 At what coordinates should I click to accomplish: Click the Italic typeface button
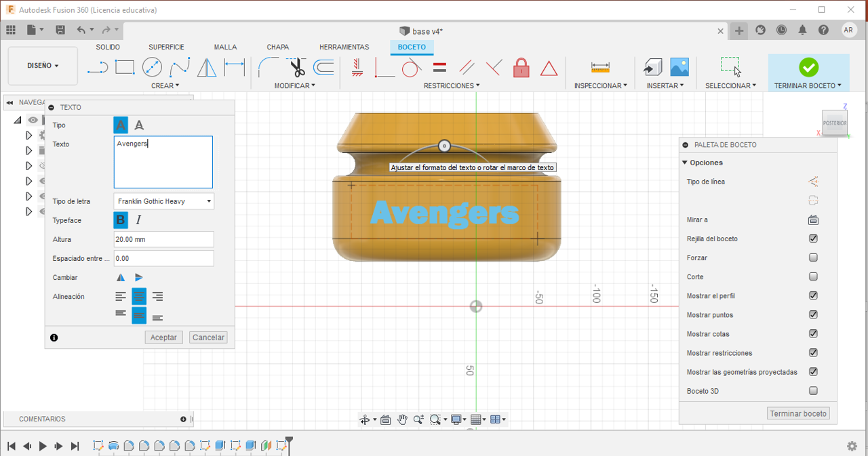[x=138, y=220]
